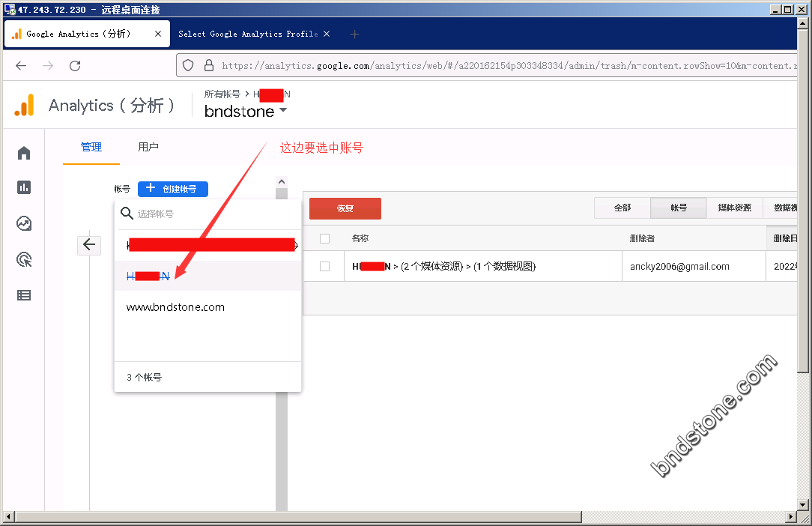The height and width of the screenshot is (526, 812).
Task: Click the 所有帐号 breadcrumb link
Action: (222, 94)
